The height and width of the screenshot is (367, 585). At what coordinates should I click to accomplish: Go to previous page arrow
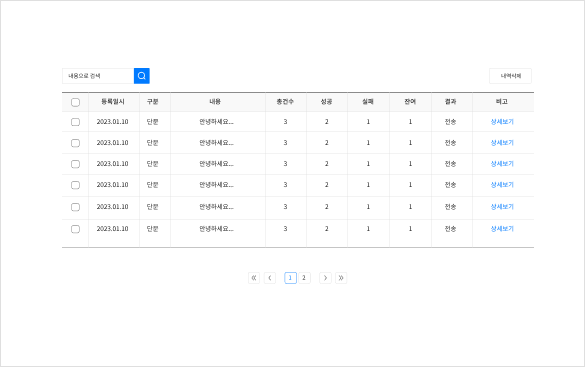pos(270,278)
